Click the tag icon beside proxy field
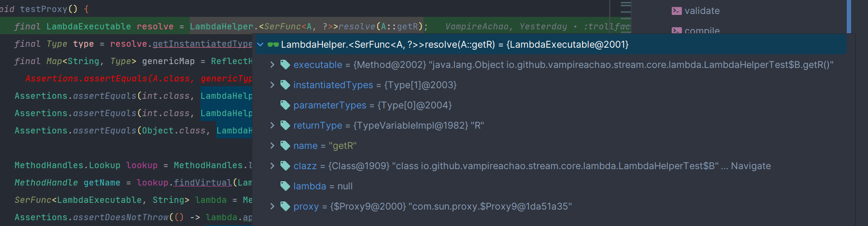The width and height of the screenshot is (868, 226). coord(285,206)
